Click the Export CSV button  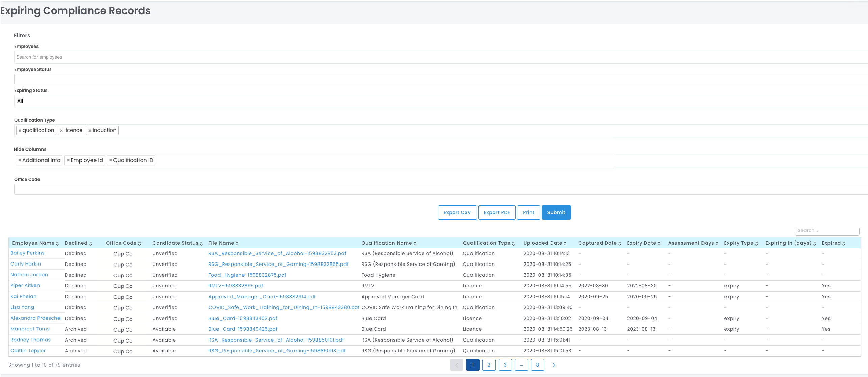click(x=457, y=212)
